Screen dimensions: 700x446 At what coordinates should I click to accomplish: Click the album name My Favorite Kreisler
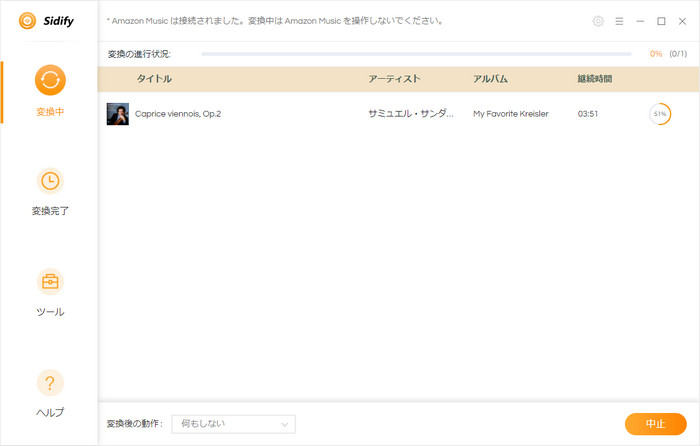tap(511, 114)
